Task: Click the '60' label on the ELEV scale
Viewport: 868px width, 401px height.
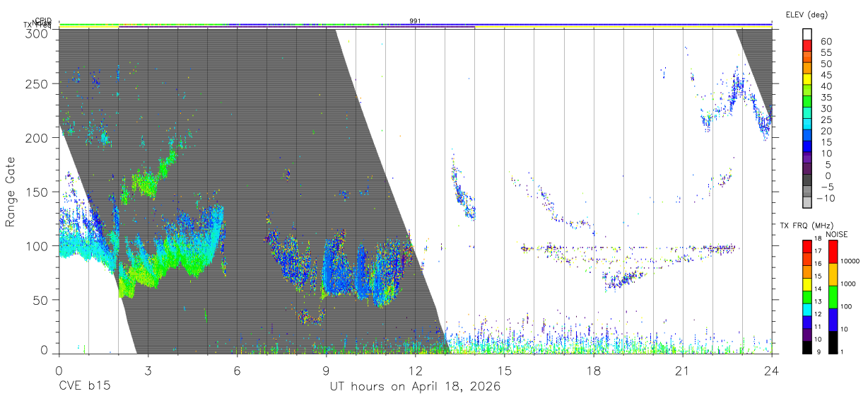Action: point(826,40)
